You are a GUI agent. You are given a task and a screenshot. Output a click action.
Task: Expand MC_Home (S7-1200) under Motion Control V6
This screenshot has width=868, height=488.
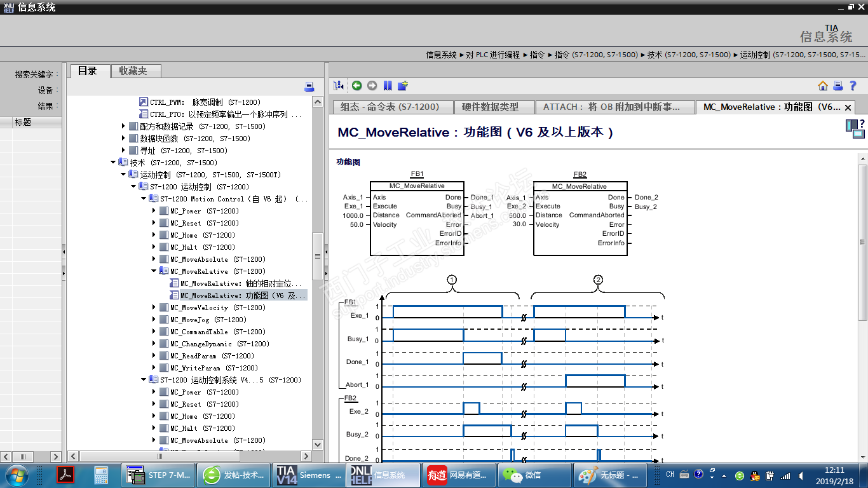pyautogui.click(x=154, y=235)
